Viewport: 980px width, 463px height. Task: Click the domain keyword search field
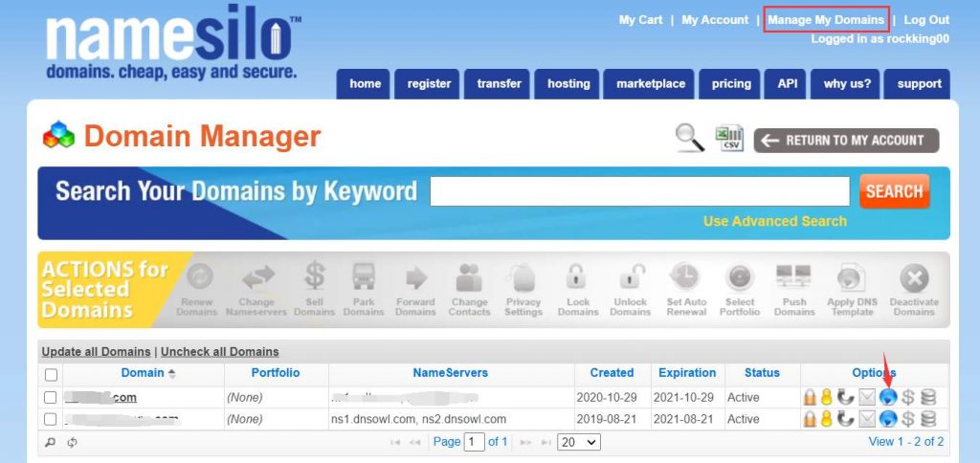click(639, 191)
